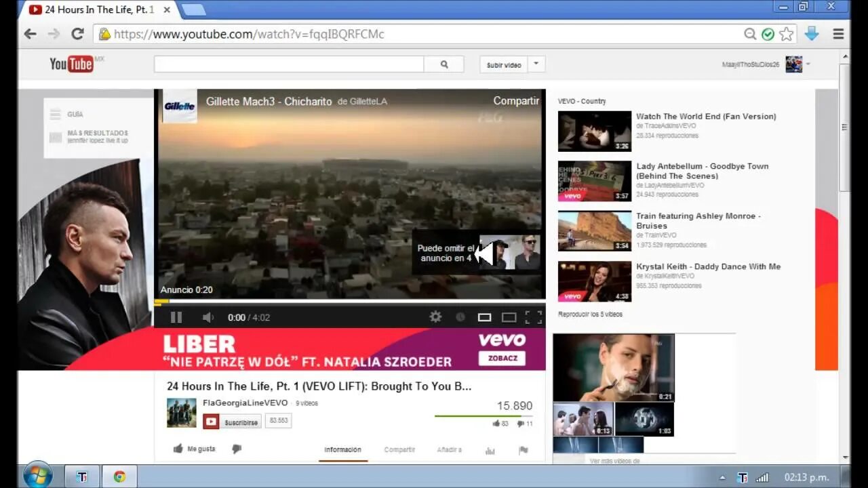Click the blue download arrow extension icon
Screen dimensions: 868x488
[812, 34]
